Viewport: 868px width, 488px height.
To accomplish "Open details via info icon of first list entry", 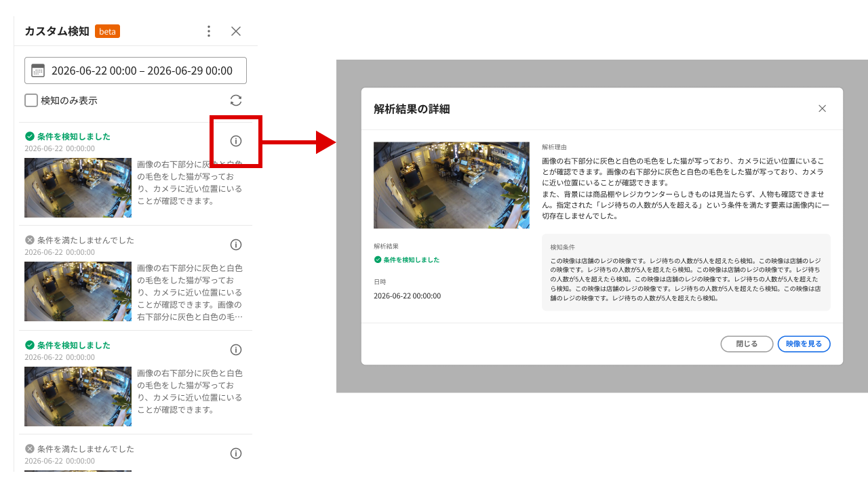I will (x=236, y=141).
